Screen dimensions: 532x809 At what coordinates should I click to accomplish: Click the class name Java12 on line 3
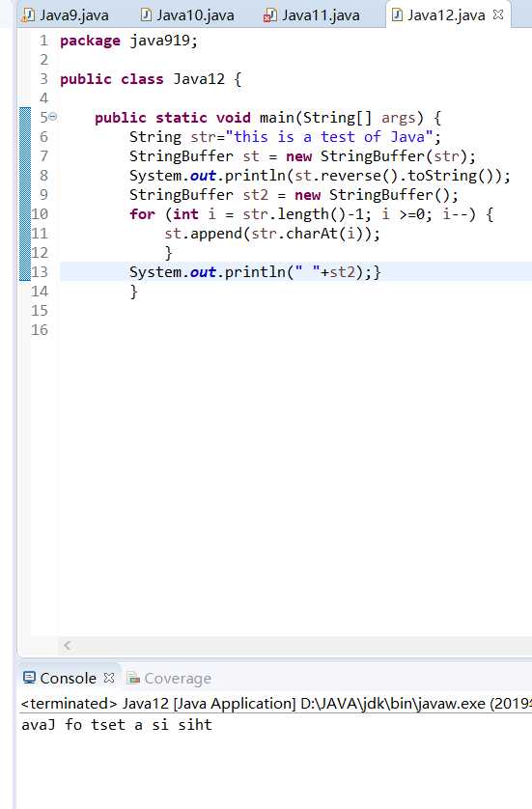click(x=199, y=79)
